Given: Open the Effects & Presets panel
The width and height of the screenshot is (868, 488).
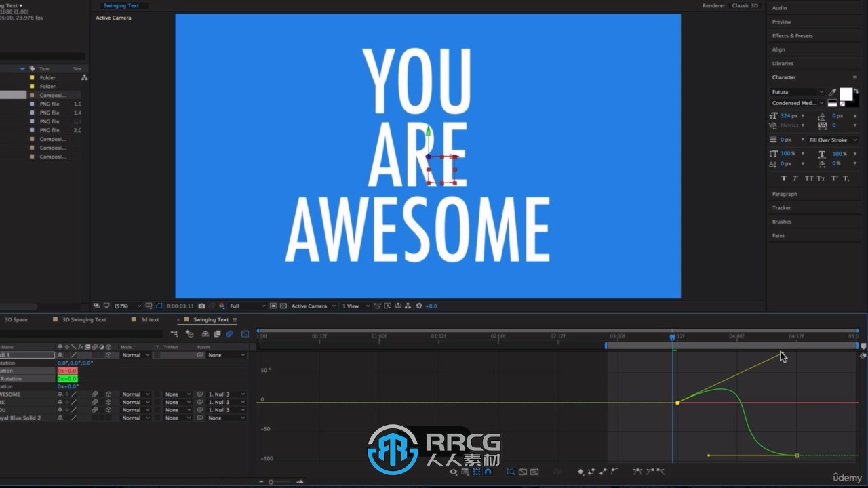Looking at the screenshot, I should (x=792, y=35).
